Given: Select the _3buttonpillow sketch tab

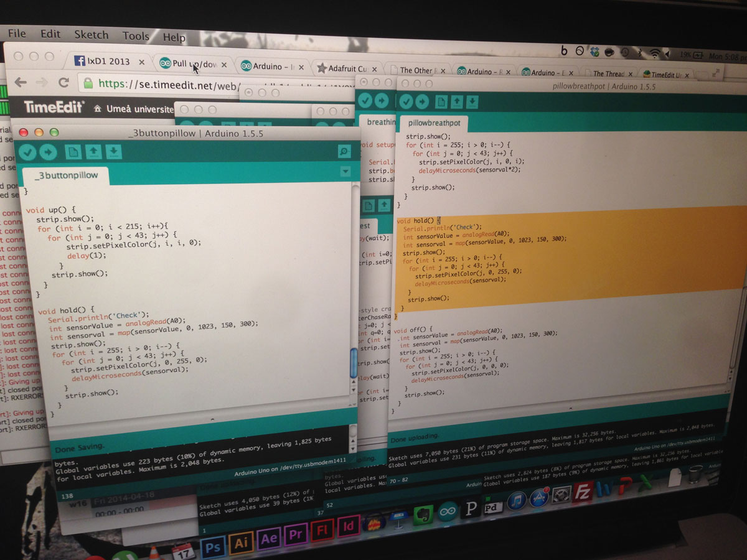Looking at the screenshot, I should (65, 175).
